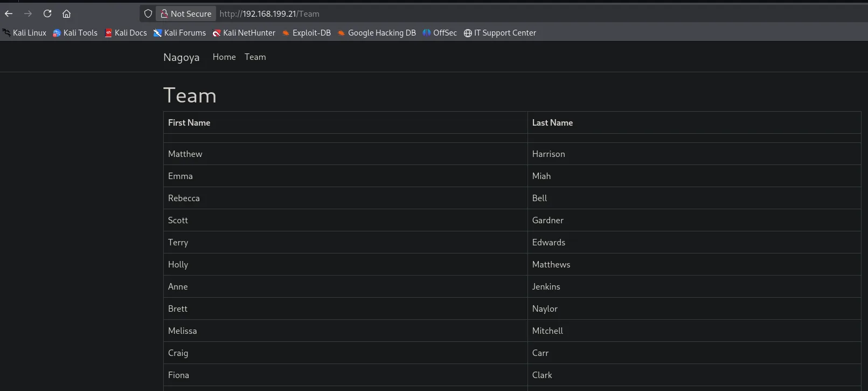Screen dimensions: 868x391
Task: Open the Exploit-DB bookmark
Action: pos(307,33)
